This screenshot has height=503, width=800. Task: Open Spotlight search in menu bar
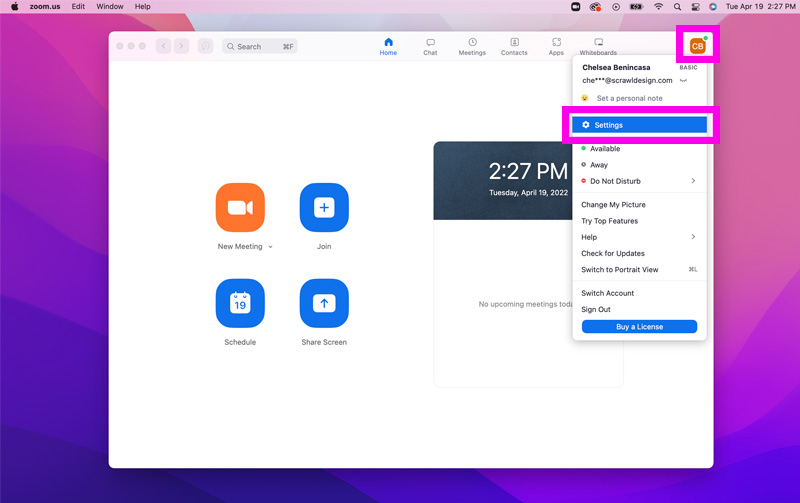[677, 7]
